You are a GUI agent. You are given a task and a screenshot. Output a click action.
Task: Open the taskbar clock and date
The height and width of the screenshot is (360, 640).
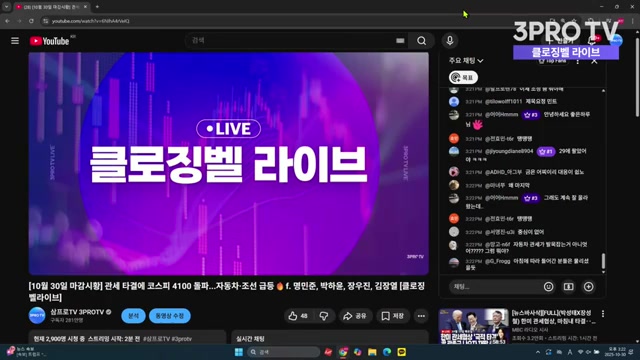click(617, 352)
